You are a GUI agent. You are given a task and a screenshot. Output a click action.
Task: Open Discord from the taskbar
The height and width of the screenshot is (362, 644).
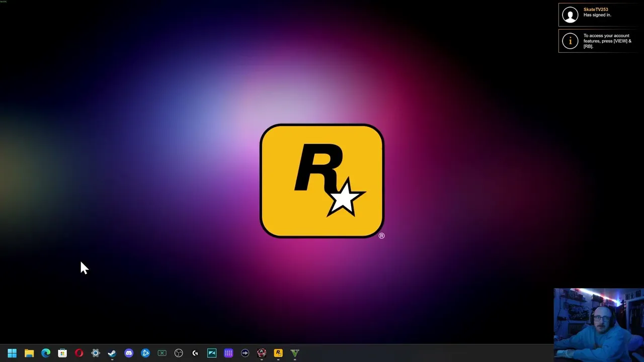pos(129,353)
